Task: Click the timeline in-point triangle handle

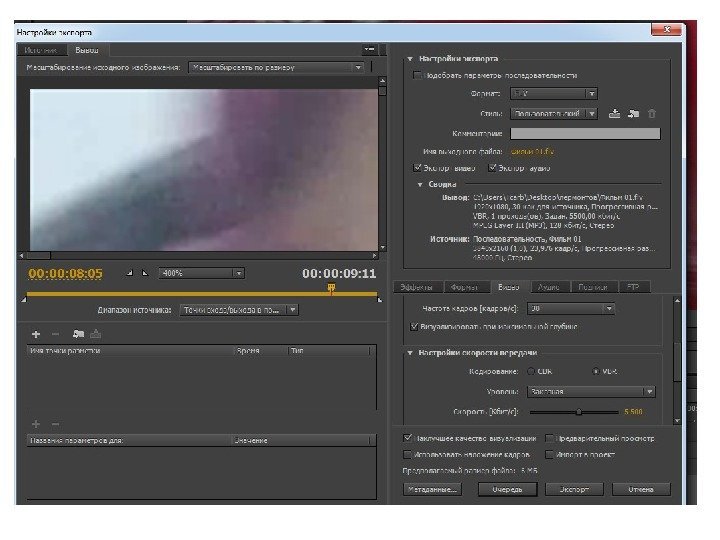Action: (24, 300)
